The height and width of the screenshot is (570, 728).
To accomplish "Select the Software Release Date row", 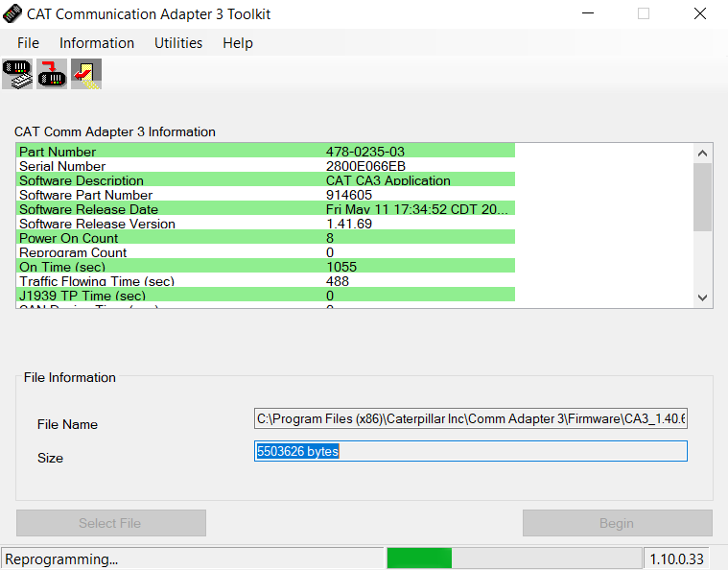I will 266,208.
